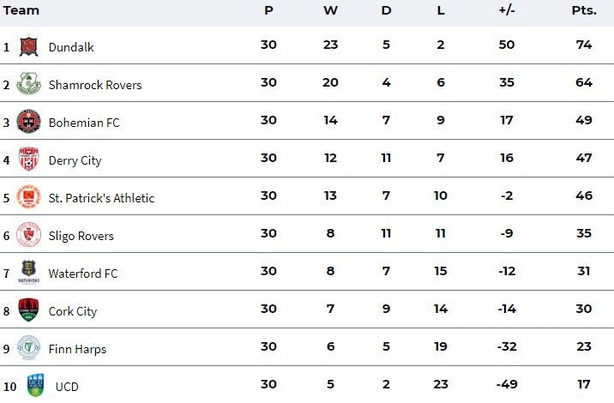Select the Finn Harps team name

point(77,349)
